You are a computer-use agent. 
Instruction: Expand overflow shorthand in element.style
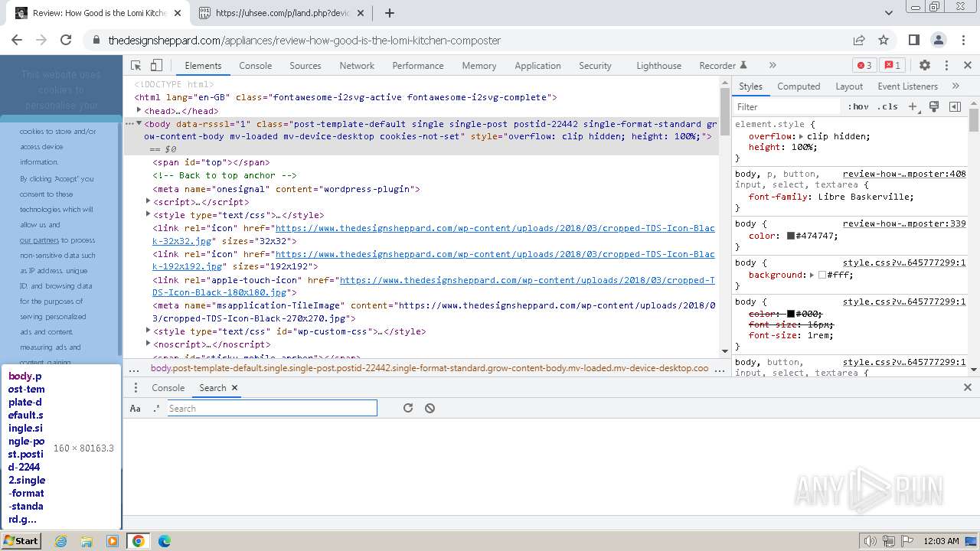click(801, 136)
